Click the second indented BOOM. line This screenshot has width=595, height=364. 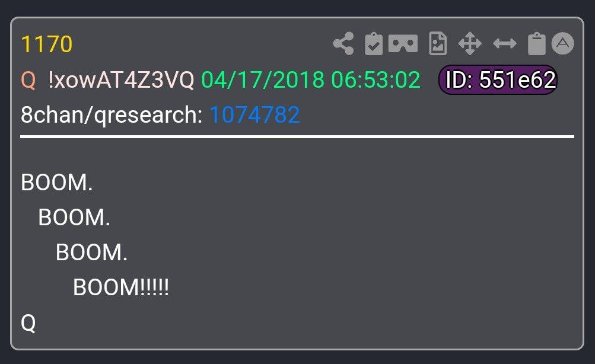74,217
